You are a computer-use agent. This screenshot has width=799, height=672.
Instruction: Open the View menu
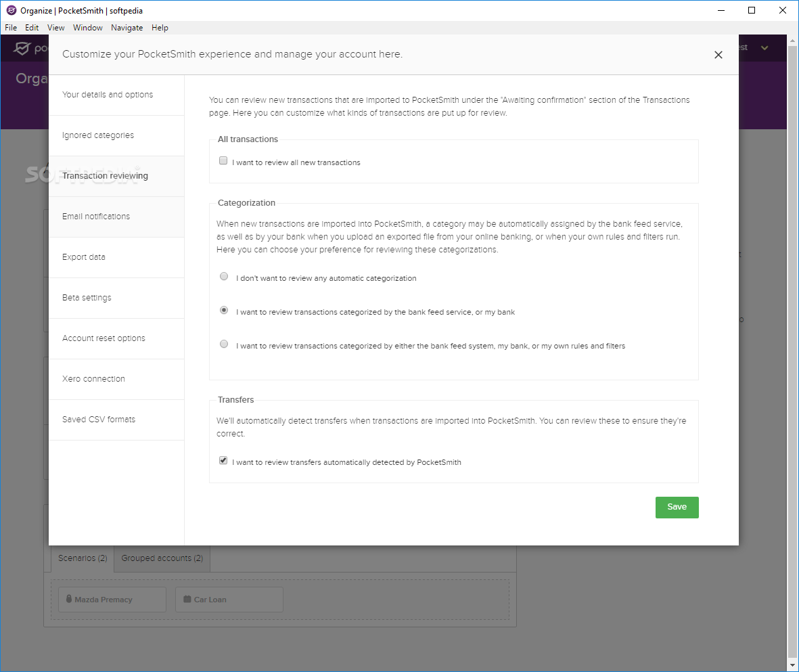pyautogui.click(x=55, y=28)
